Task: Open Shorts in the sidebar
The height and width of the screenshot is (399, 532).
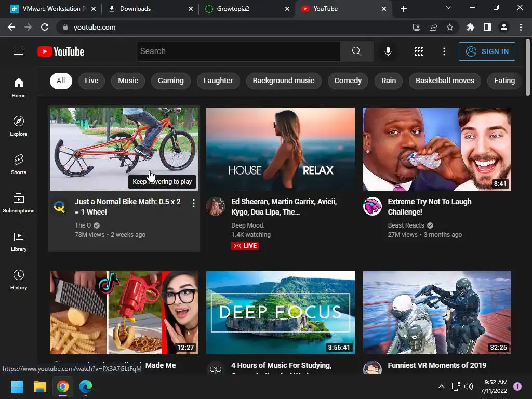Action: (x=19, y=165)
